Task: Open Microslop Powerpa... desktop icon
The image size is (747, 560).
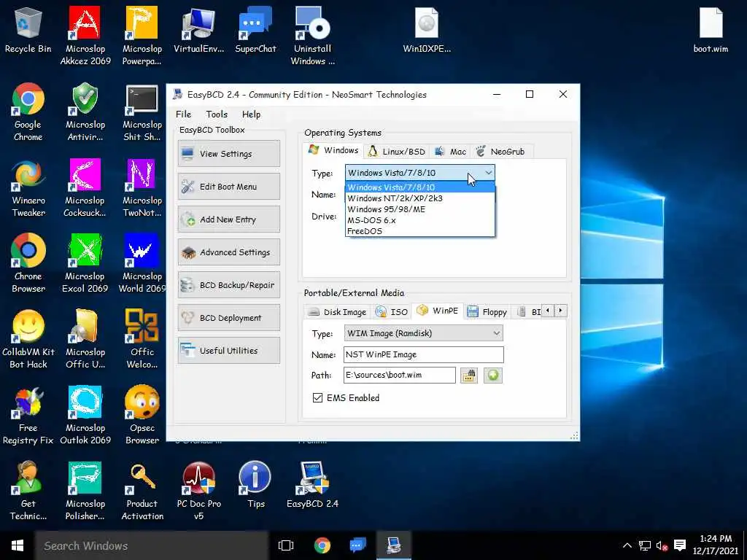Action: [142, 35]
